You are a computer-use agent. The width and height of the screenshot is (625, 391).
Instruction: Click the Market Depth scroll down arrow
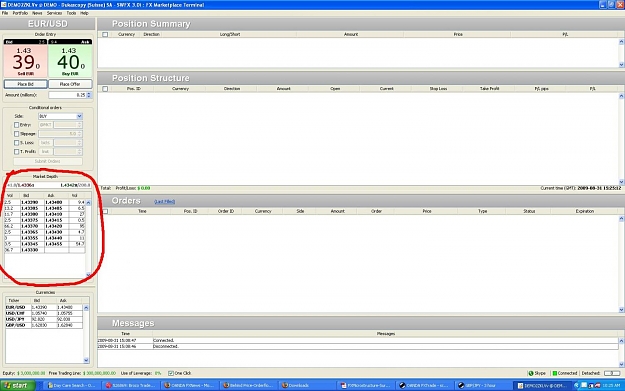(x=88, y=275)
